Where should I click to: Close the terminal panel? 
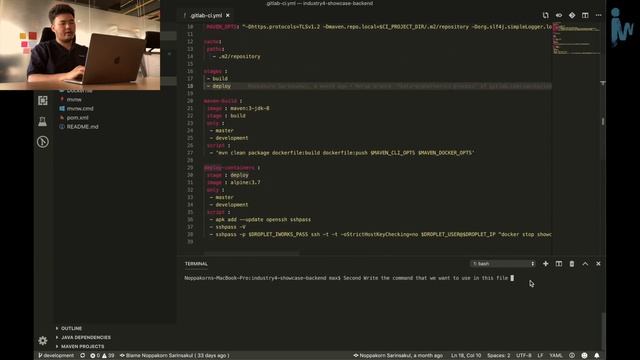tap(598, 264)
